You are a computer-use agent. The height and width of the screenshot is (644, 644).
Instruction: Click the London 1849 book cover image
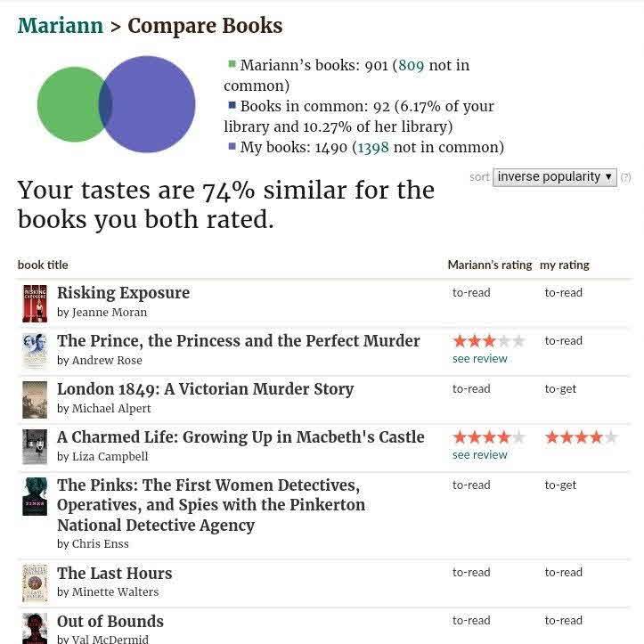(x=35, y=399)
